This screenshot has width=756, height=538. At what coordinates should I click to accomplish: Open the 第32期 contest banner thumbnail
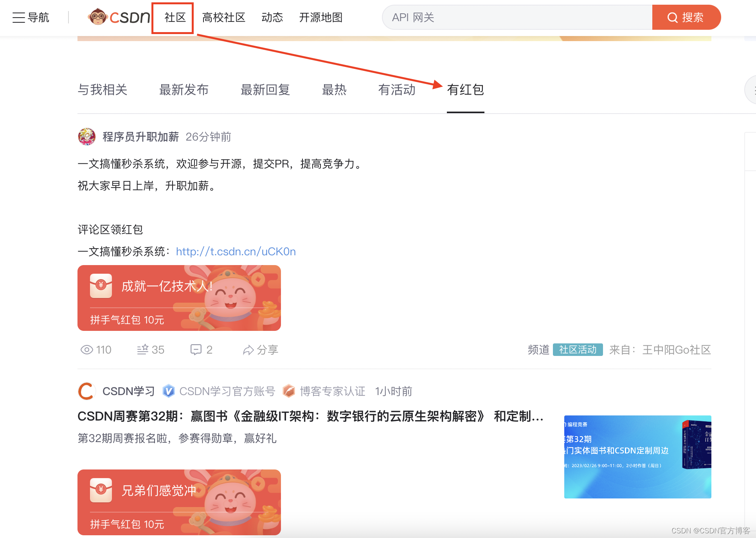pyautogui.click(x=637, y=457)
